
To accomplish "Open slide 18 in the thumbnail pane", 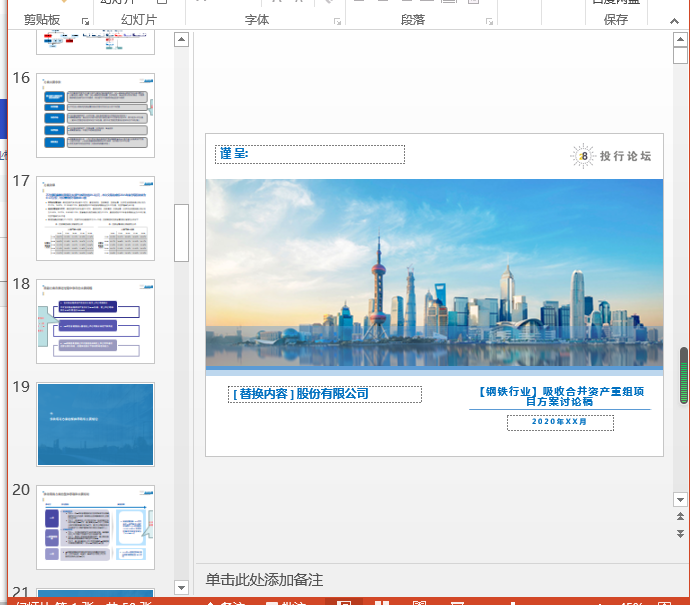I will [95, 321].
